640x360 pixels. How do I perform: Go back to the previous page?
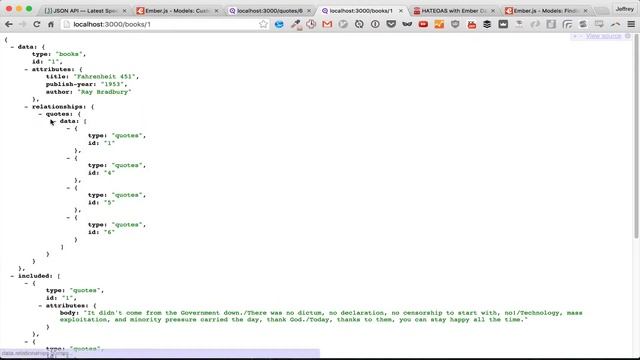[x=9, y=24]
